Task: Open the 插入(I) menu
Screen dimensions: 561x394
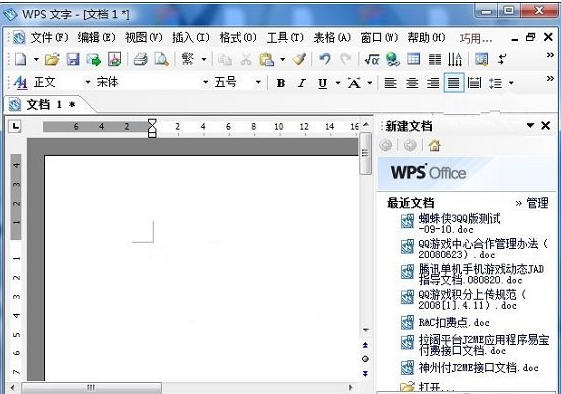Action: point(190,37)
